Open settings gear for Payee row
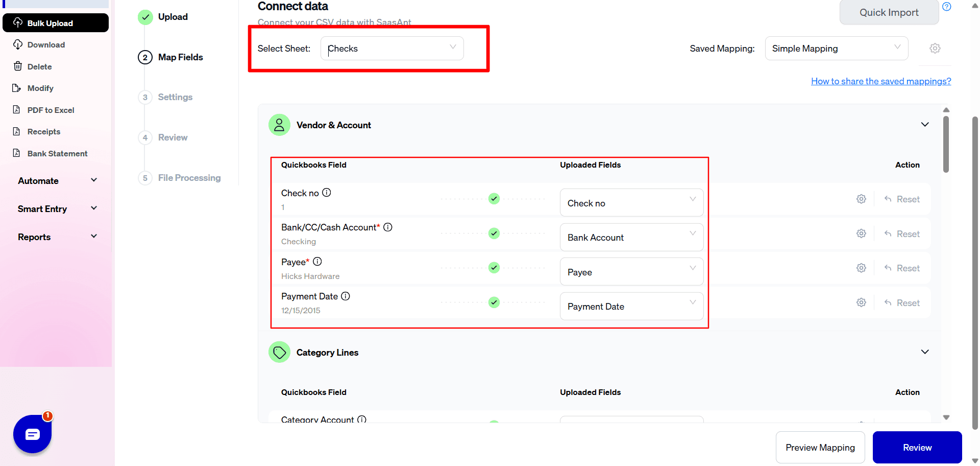The image size is (980, 466). click(862, 268)
